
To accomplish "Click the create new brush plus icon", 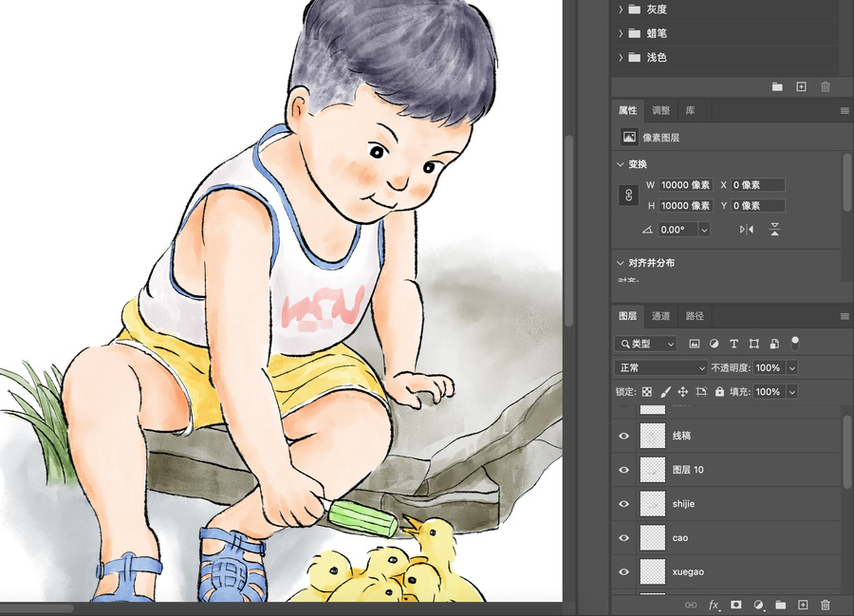I will (x=801, y=86).
